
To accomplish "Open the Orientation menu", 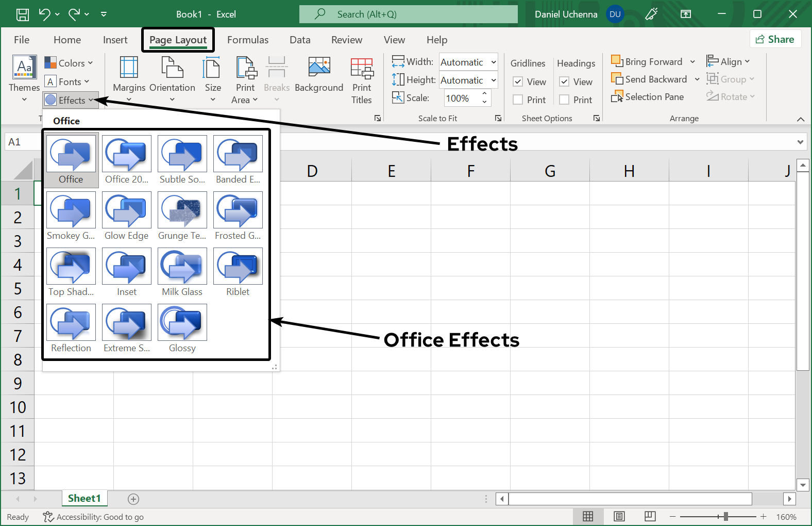I will [x=172, y=79].
